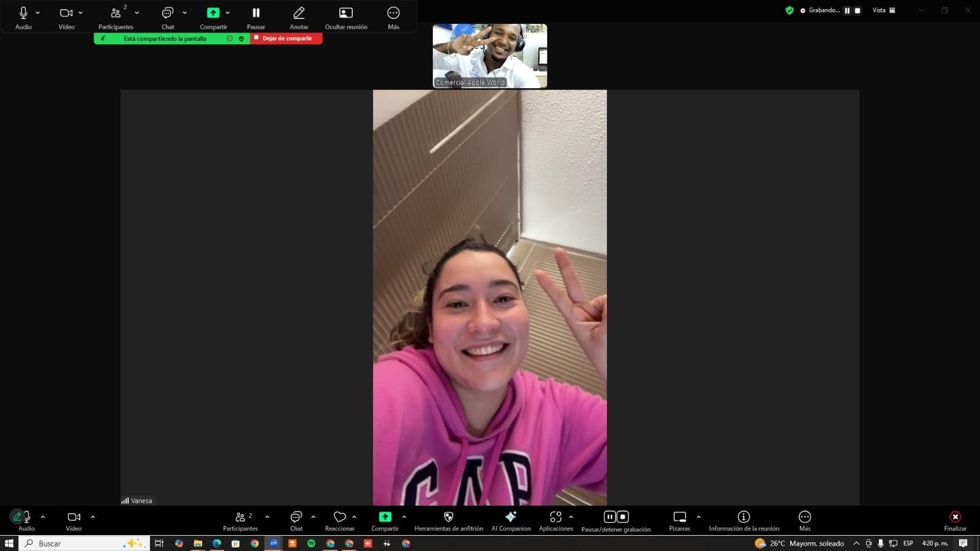Toggle microphone Audio in bottom toolbar
This screenshot has height=551, width=980.
click(x=25, y=517)
